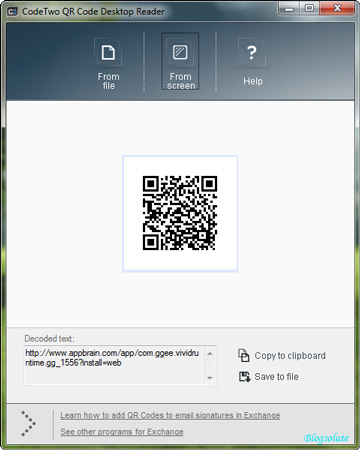Click the scanned QR code image
Image resolution: width=360 pixels, height=450 pixels.
coord(180,213)
